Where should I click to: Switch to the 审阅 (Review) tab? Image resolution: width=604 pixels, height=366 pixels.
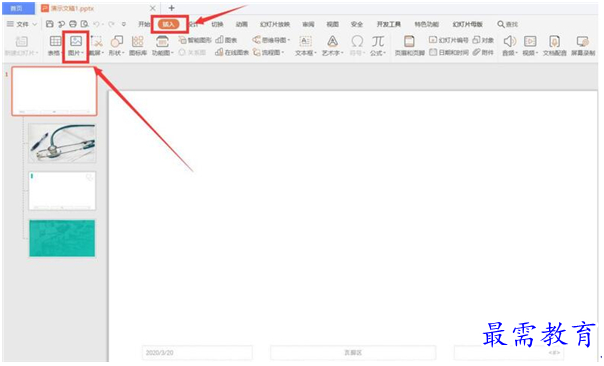coord(308,24)
